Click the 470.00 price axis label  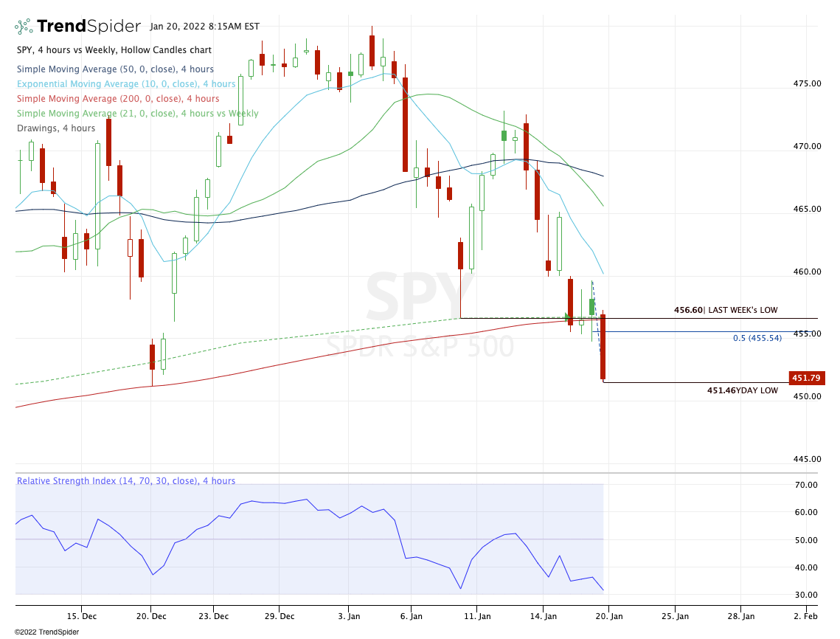pyautogui.click(x=807, y=146)
